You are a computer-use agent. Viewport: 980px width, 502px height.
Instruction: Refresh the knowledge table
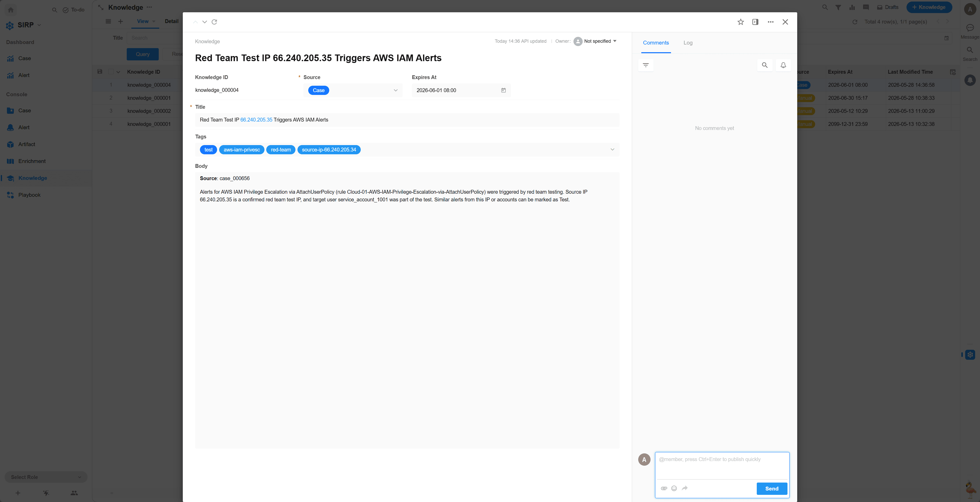point(855,22)
